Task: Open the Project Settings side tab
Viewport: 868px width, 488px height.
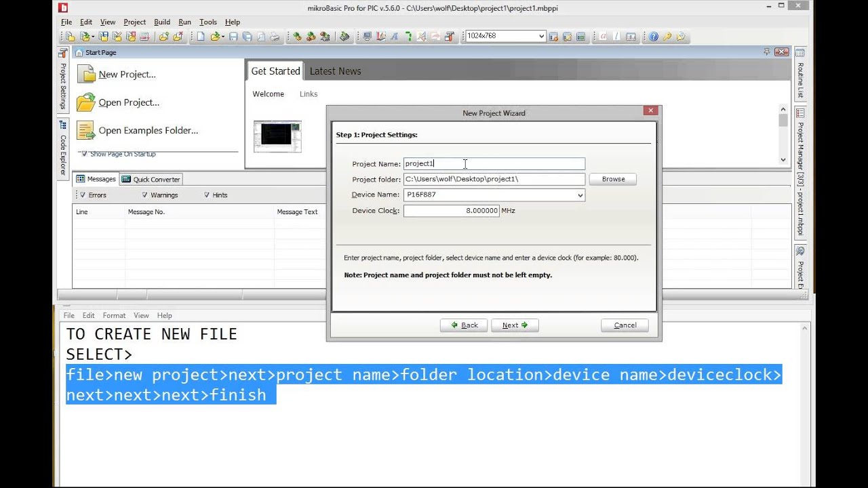Action: pyautogui.click(x=62, y=80)
